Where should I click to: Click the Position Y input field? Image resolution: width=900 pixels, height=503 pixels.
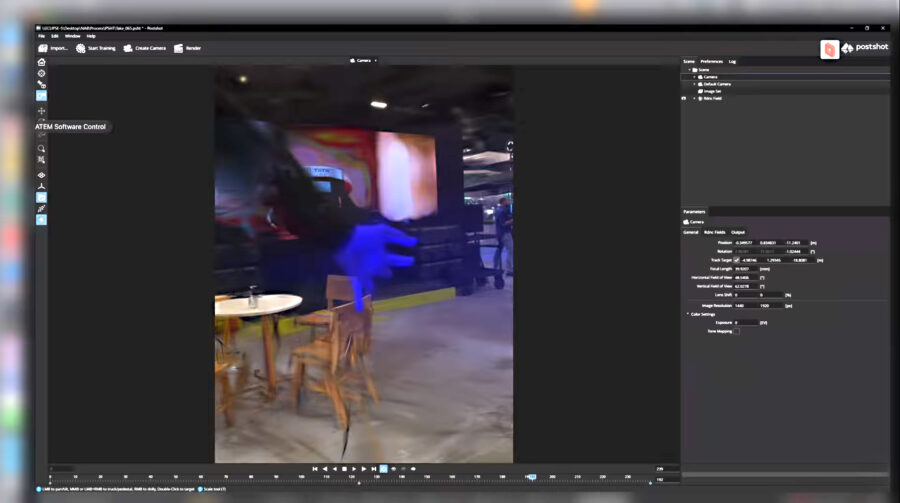771,243
